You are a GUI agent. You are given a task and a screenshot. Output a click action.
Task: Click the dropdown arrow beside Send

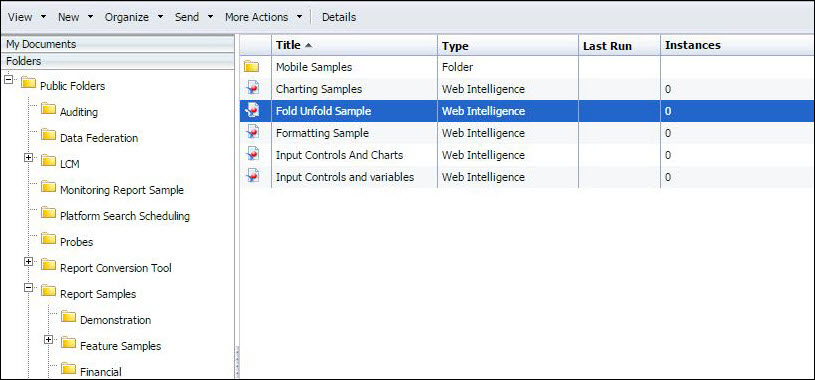(210, 17)
